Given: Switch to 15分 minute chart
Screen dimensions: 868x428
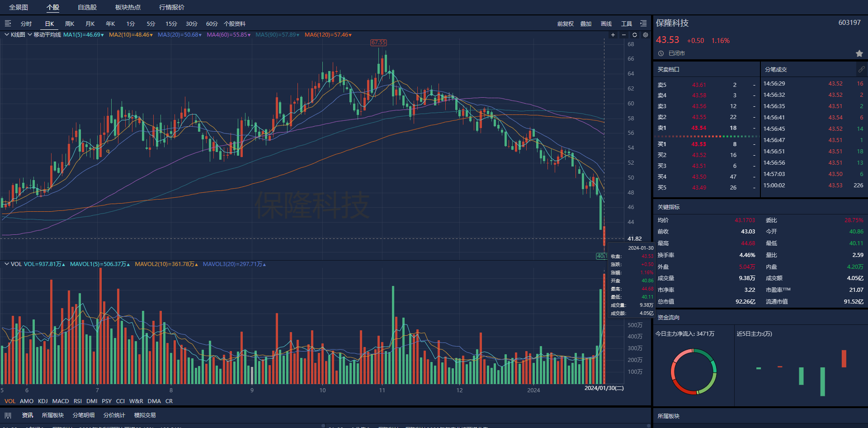Looking at the screenshot, I should pos(171,24).
